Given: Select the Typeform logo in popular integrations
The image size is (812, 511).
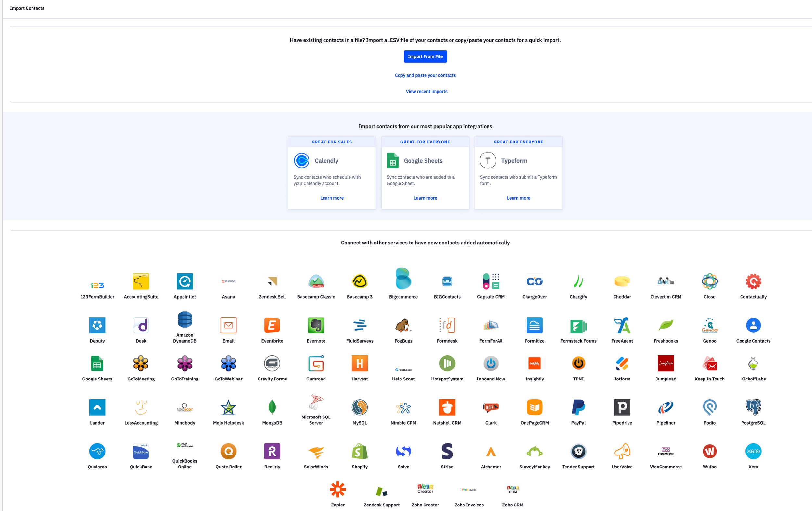Looking at the screenshot, I should pos(488,160).
